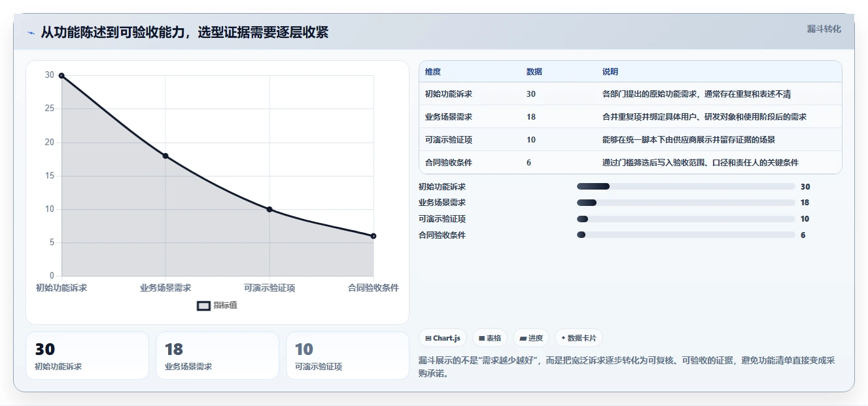868x406 pixels.
Task: Open the 30 初始功能诉求 data card
Action: (x=87, y=356)
